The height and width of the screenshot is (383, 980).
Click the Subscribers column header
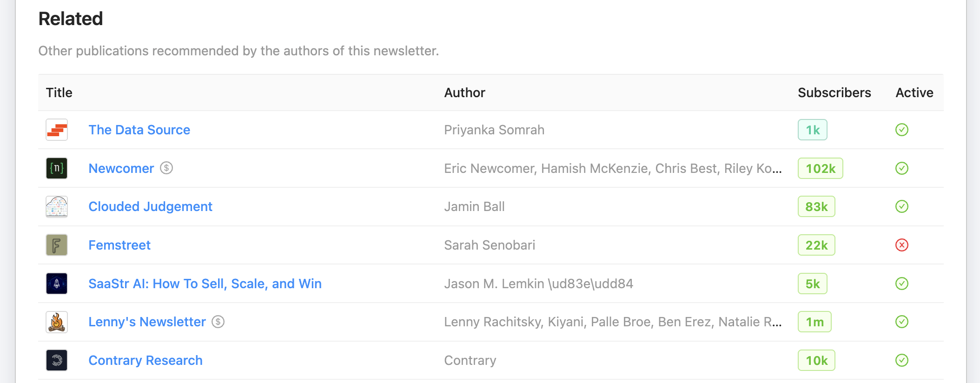click(834, 92)
